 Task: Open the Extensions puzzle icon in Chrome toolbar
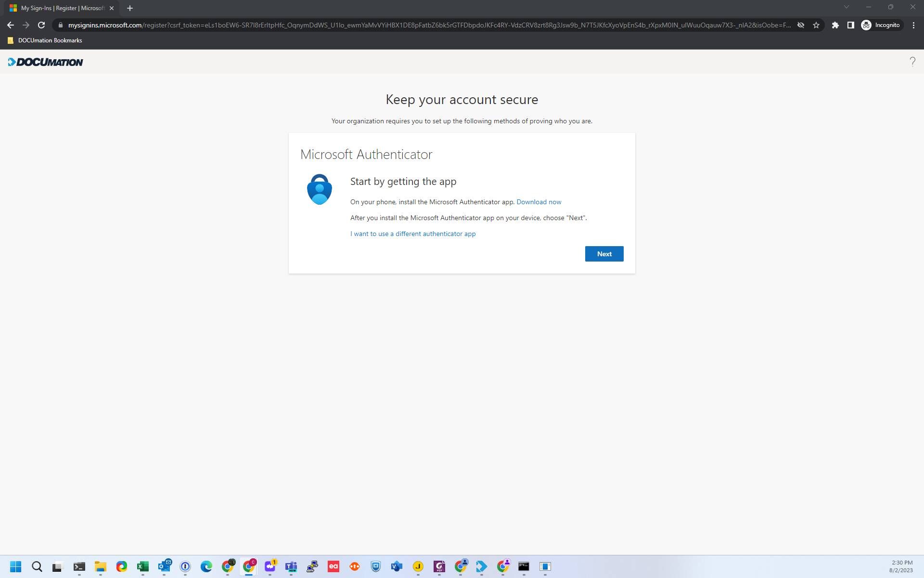point(835,25)
